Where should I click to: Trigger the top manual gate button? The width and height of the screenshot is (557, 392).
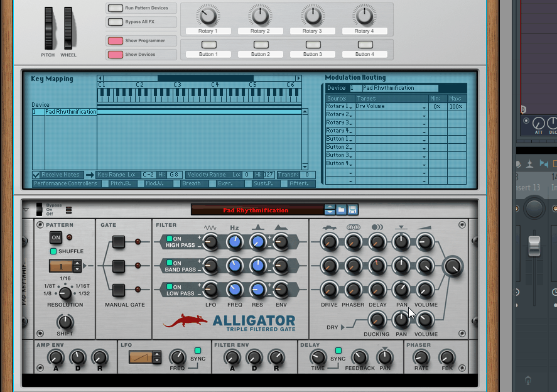pos(119,242)
